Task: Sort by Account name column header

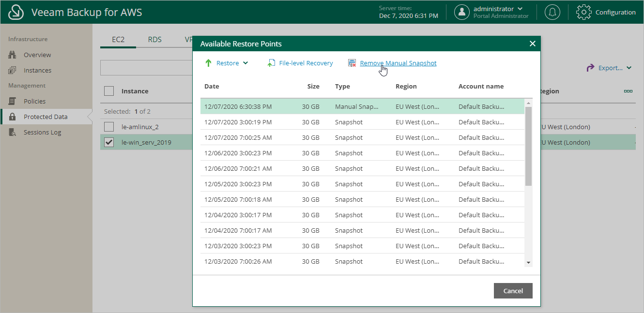Action: [481, 86]
